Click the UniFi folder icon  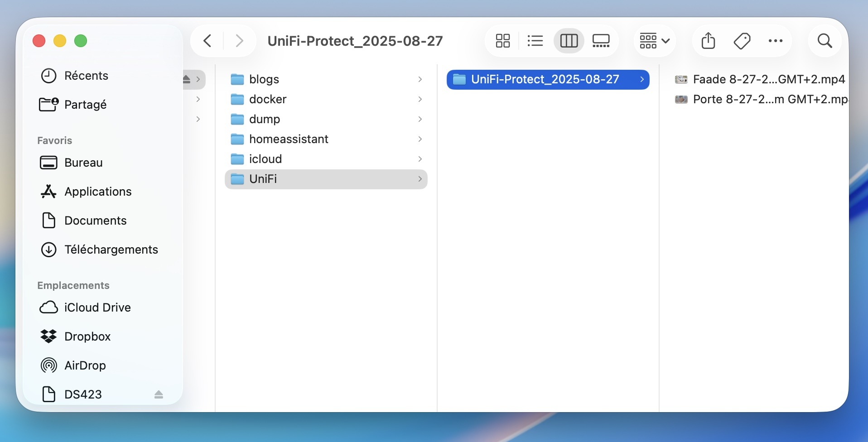click(237, 179)
